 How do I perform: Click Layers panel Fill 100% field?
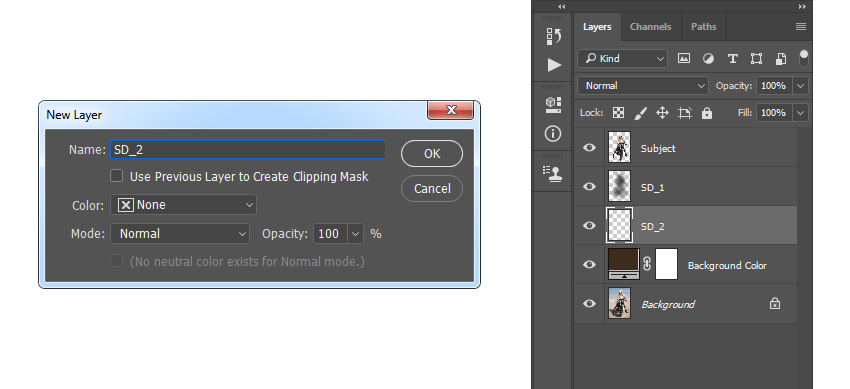(x=774, y=113)
